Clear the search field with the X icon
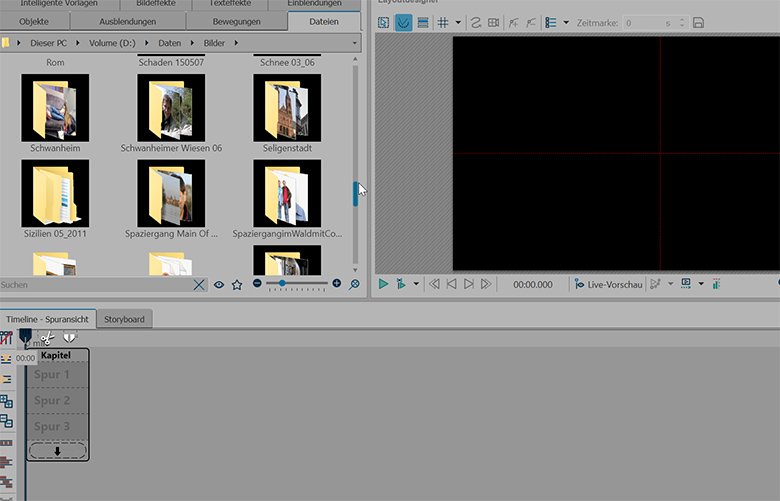The height and width of the screenshot is (501, 780). coord(199,285)
